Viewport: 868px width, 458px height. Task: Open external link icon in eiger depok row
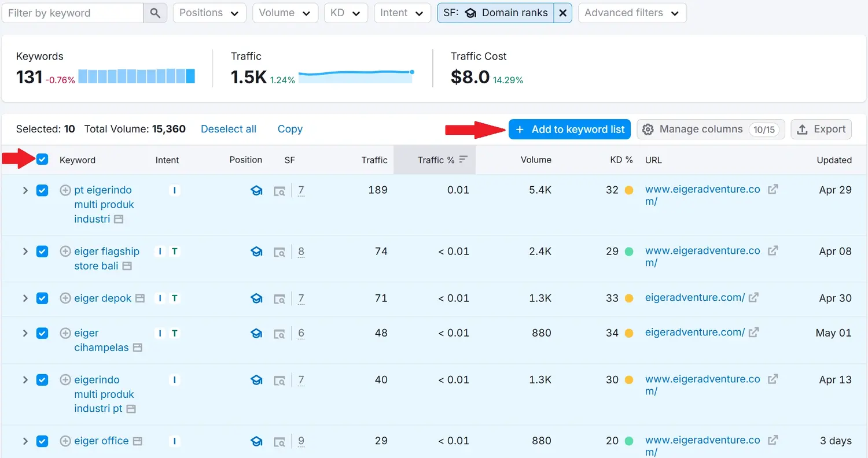pos(753,297)
